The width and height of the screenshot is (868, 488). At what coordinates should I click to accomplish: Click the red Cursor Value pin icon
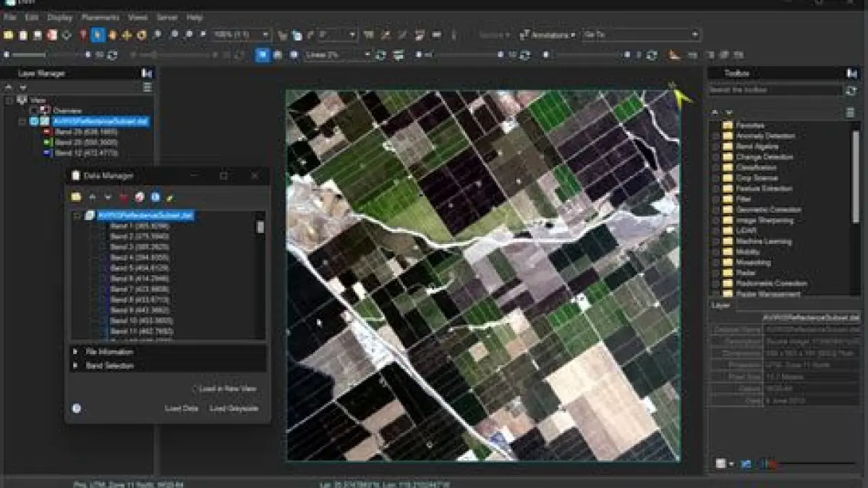click(83, 35)
